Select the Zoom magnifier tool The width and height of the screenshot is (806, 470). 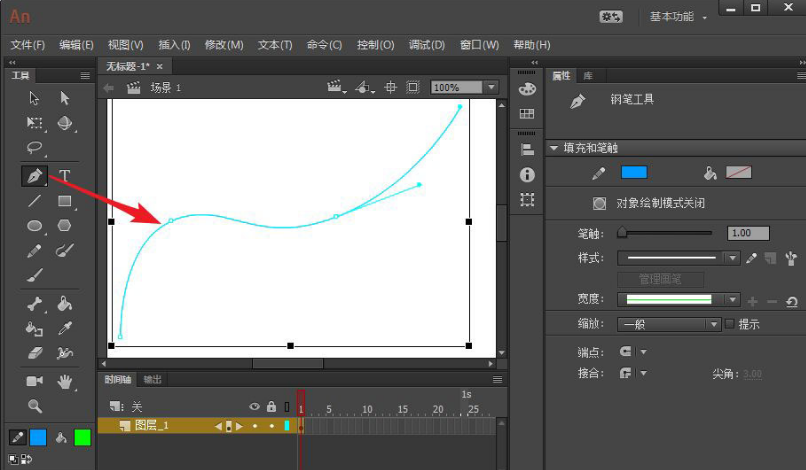[x=34, y=406]
